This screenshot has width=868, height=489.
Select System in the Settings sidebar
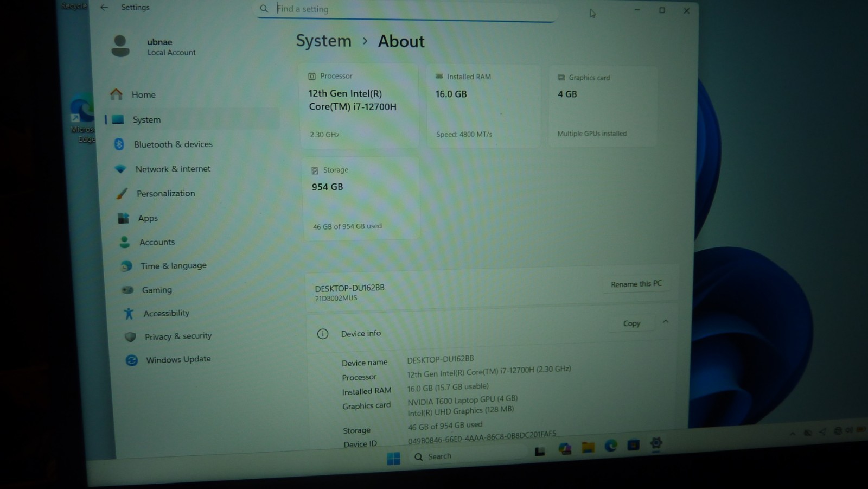[x=192, y=119]
